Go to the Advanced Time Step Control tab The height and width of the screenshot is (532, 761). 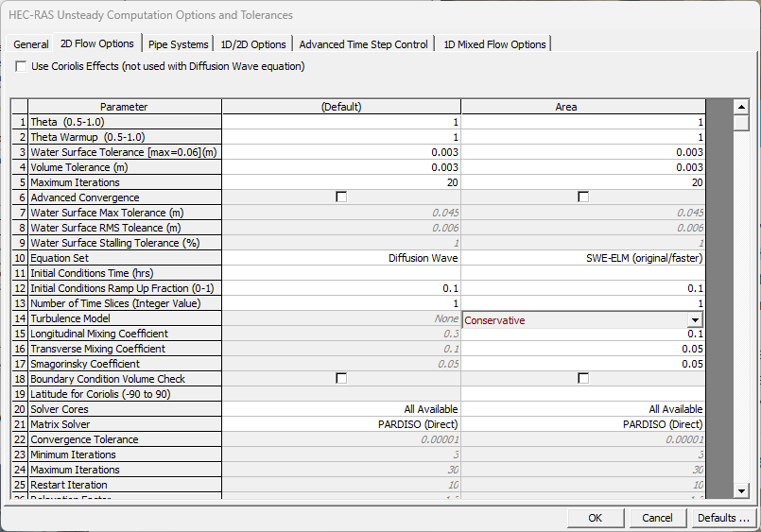pyautogui.click(x=364, y=44)
